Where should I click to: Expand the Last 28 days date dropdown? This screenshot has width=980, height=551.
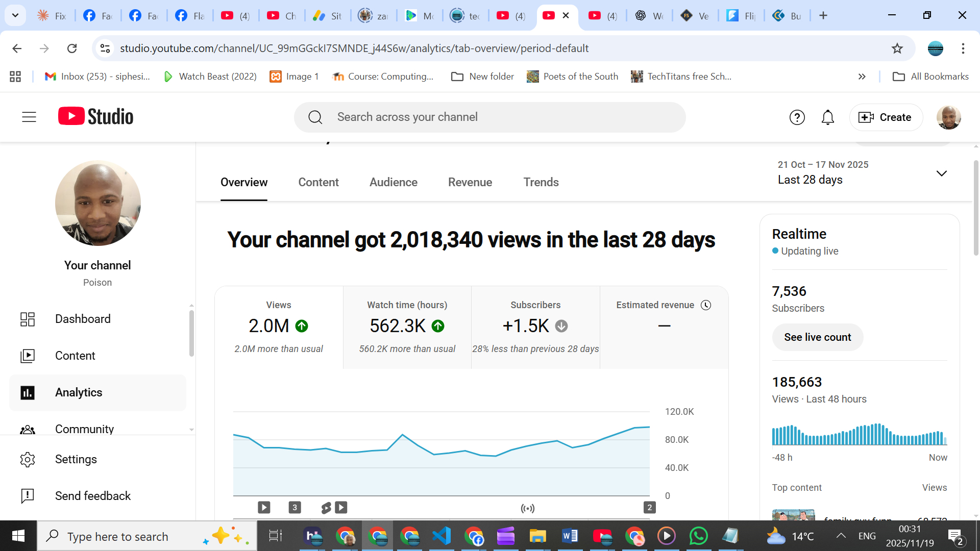click(x=941, y=173)
